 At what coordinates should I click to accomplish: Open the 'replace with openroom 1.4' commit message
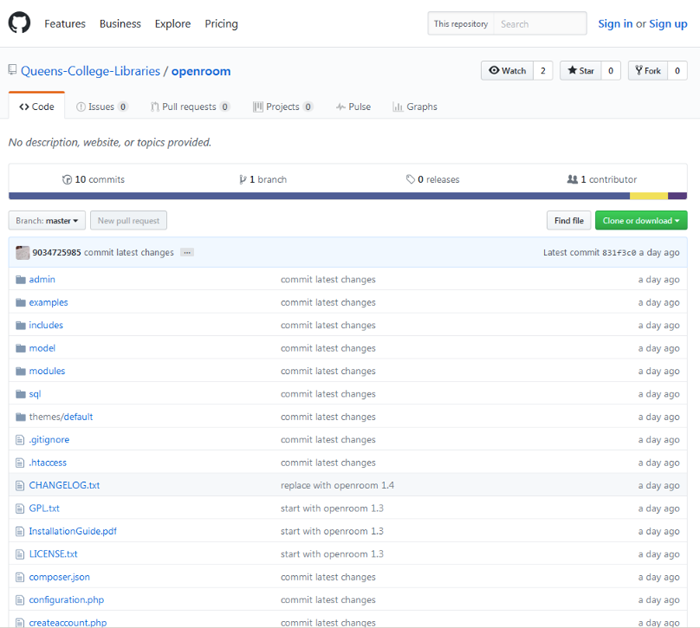click(337, 486)
